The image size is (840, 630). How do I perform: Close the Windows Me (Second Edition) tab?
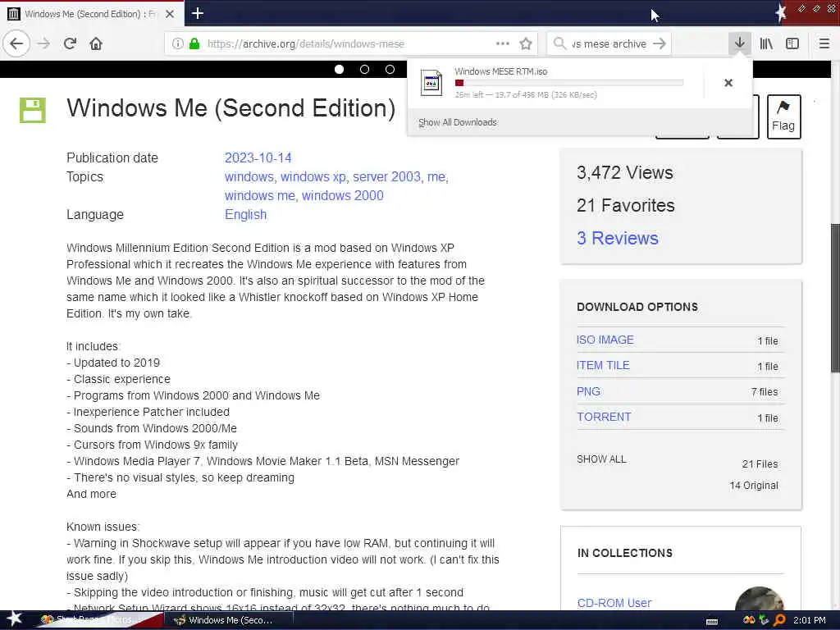[x=170, y=14]
